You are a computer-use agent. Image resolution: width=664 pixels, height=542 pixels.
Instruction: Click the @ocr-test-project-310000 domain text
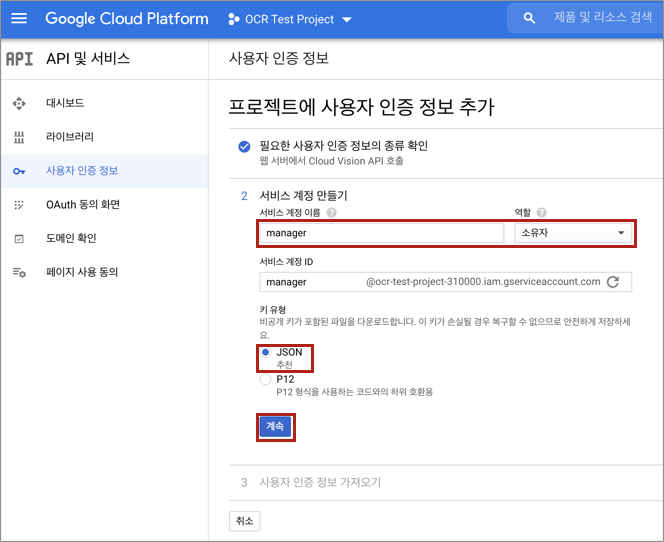coord(483,282)
